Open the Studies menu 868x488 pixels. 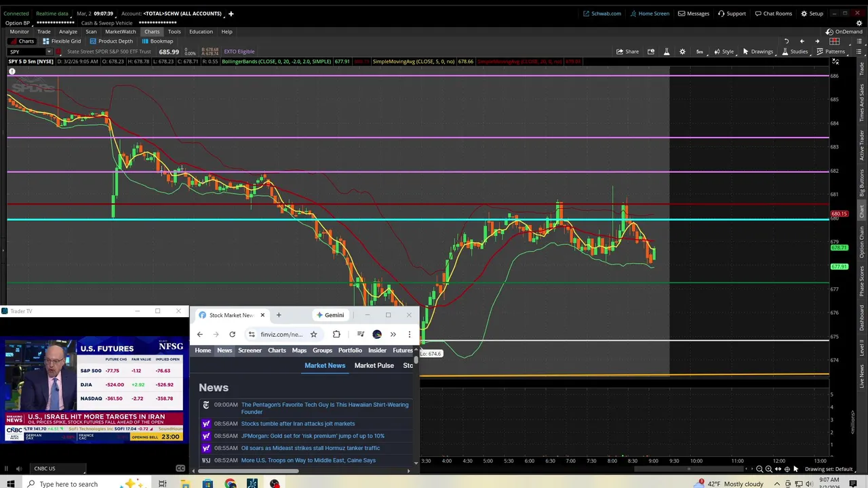794,52
